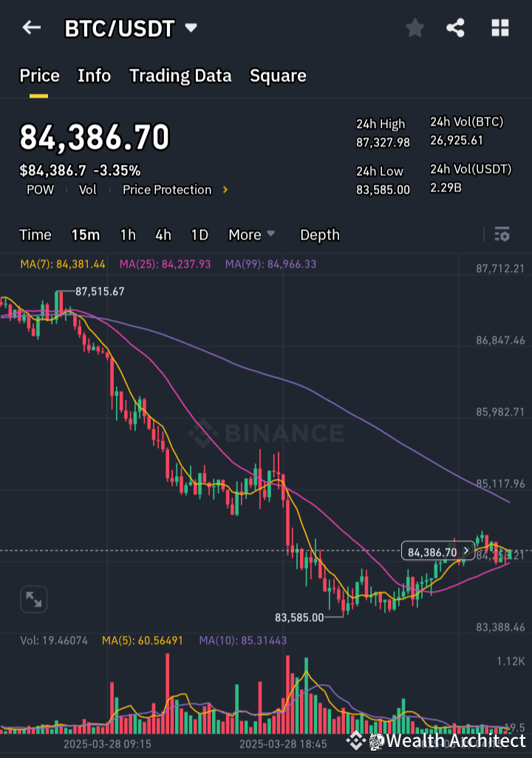Tap the back arrow to exit chart
Image resolution: width=532 pixels, height=758 pixels.
30,27
